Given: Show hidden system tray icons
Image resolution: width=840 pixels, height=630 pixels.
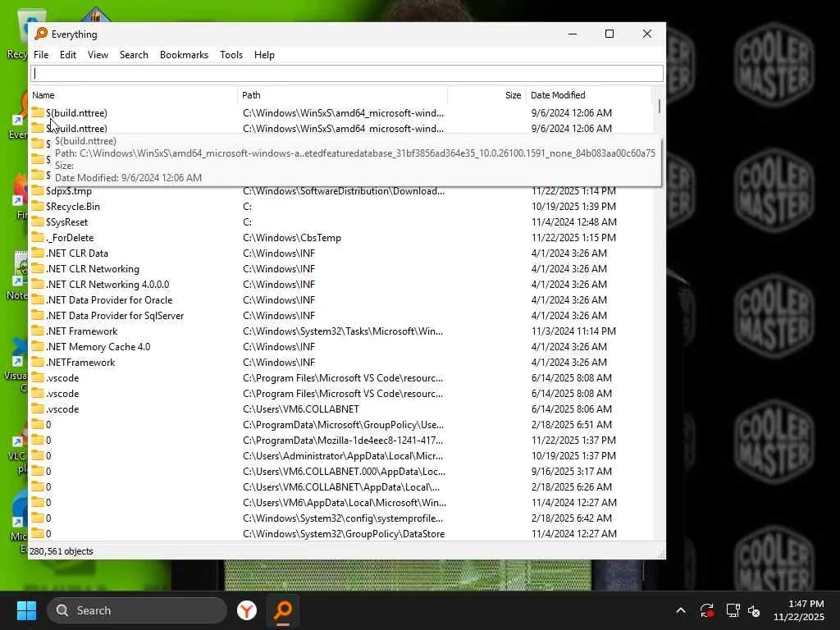Looking at the screenshot, I should (x=680, y=610).
